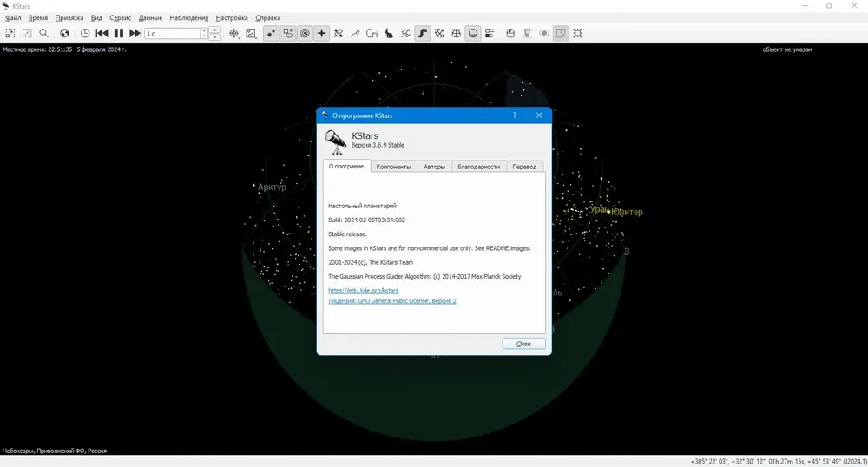The height and width of the screenshot is (467, 868).
Task: Toggle satellites display icon
Action: (x=339, y=33)
